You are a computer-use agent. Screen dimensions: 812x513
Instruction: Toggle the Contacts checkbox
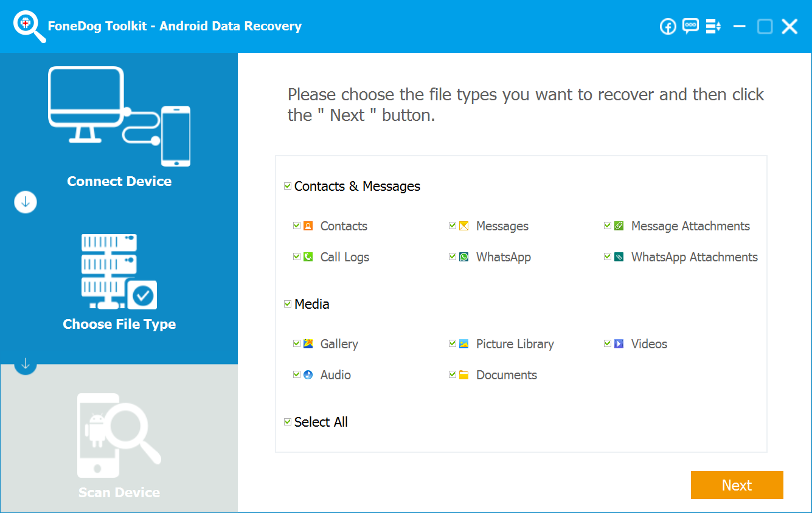tap(297, 226)
